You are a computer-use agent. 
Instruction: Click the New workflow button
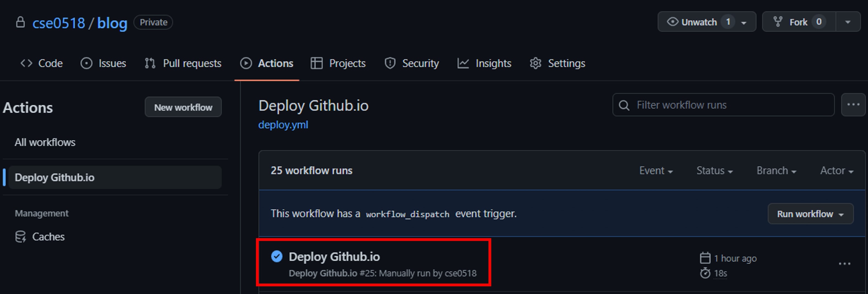183,107
